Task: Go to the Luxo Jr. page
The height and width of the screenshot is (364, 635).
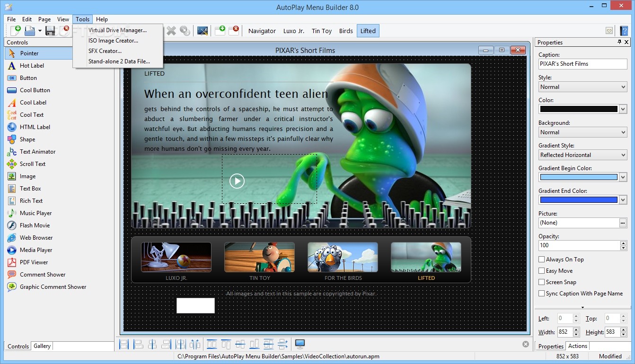Action: click(294, 31)
